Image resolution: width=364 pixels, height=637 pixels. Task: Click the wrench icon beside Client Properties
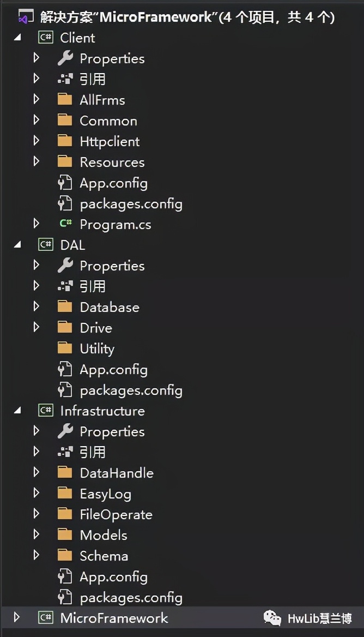point(65,58)
